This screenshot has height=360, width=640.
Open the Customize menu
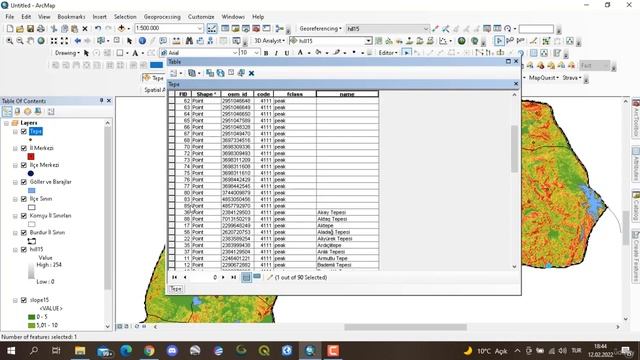[x=201, y=17]
